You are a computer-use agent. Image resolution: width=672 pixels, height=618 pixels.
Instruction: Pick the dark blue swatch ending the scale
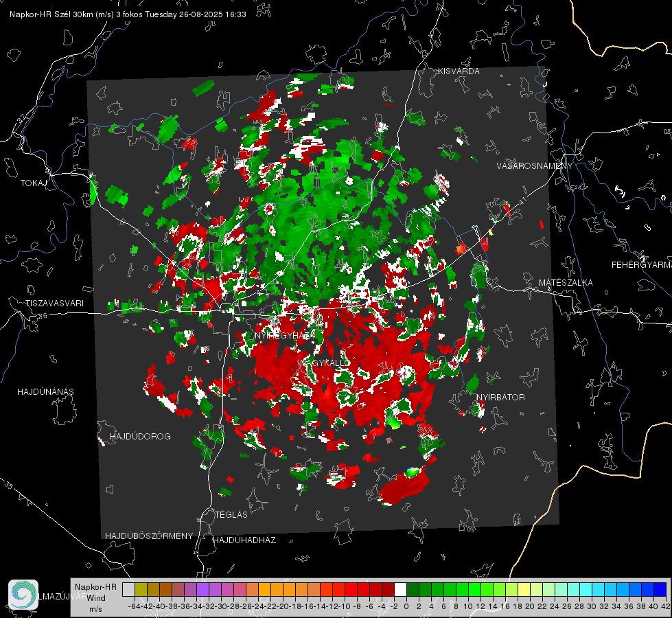click(x=660, y=590)
